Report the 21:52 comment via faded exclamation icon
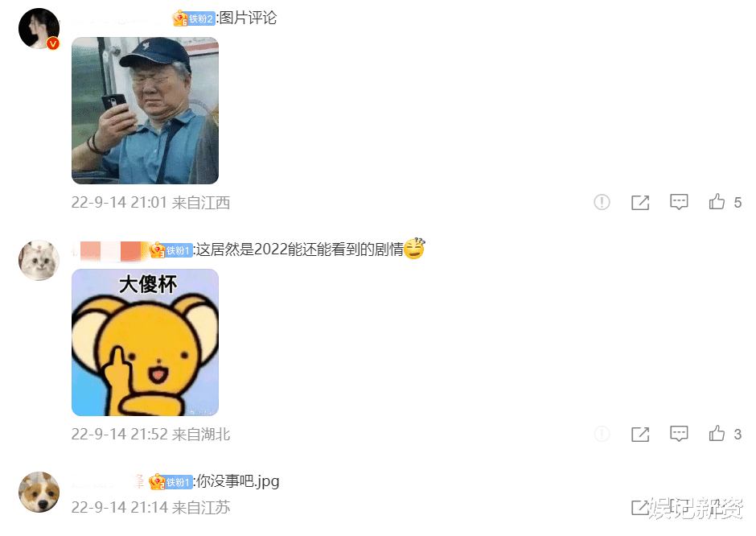756x536 pixels. pos(602,434)
